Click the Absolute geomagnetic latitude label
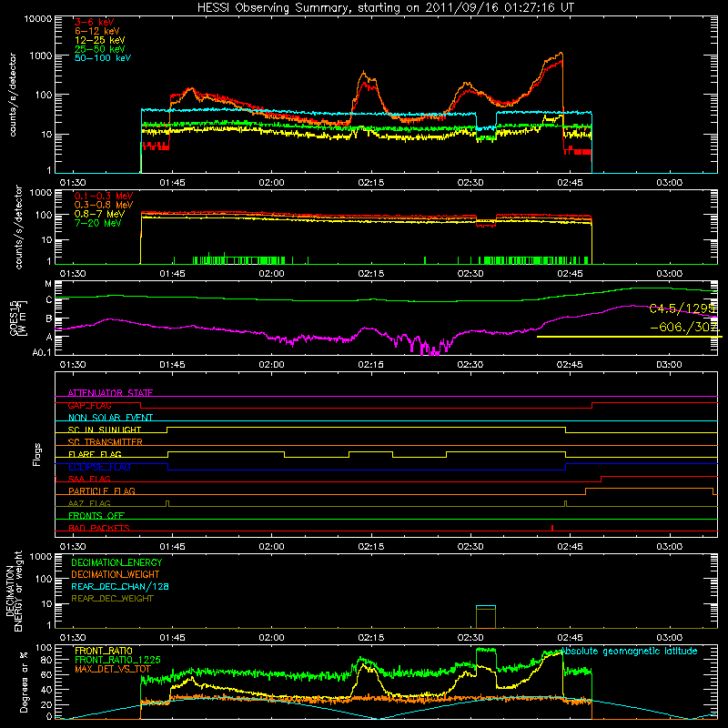Viewport: 728px width, 728px height. click(629, 652)
